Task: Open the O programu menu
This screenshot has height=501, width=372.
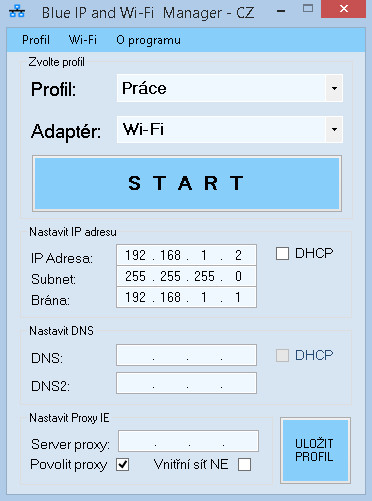Action: click(148, 40)
